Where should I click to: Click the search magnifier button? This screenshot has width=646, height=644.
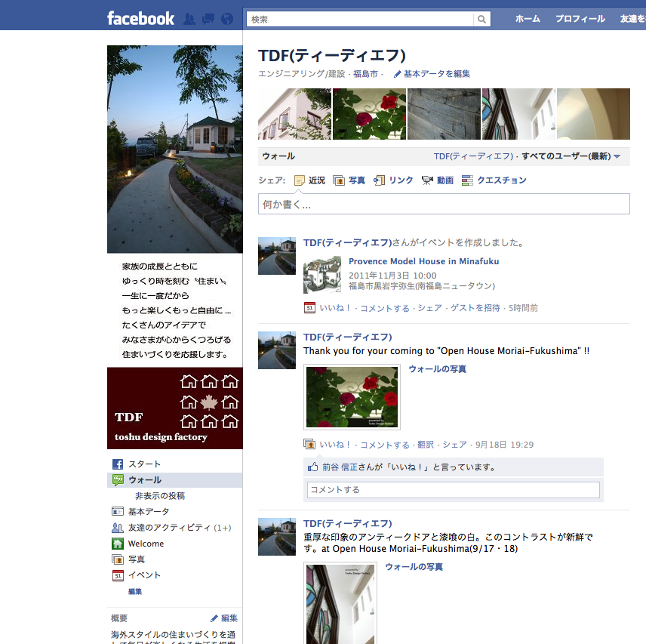tap(481, 20)
